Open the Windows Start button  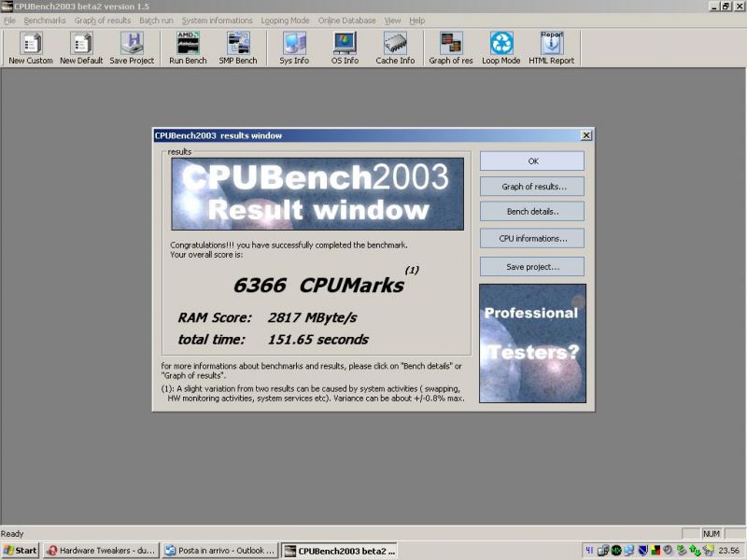tap(21, 551)
